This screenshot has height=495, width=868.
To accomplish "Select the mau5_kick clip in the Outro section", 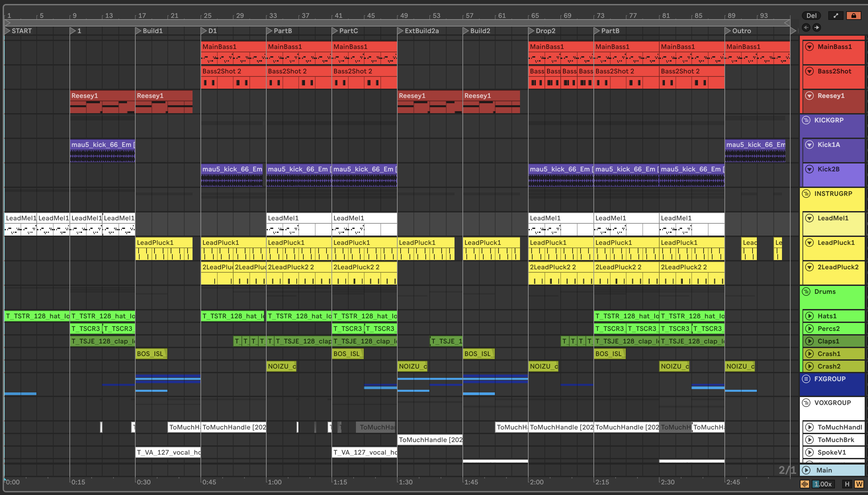I will tap(755, 151).
